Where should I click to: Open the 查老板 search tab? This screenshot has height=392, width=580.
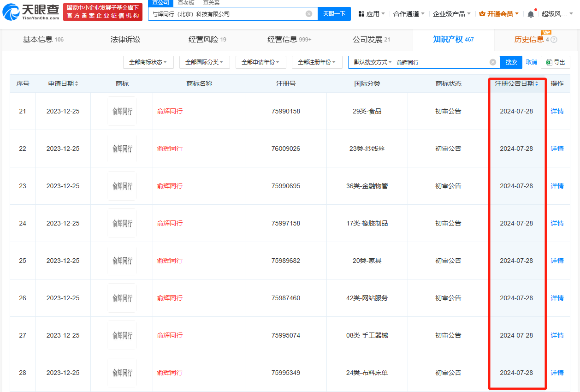(x=185, y=3)
